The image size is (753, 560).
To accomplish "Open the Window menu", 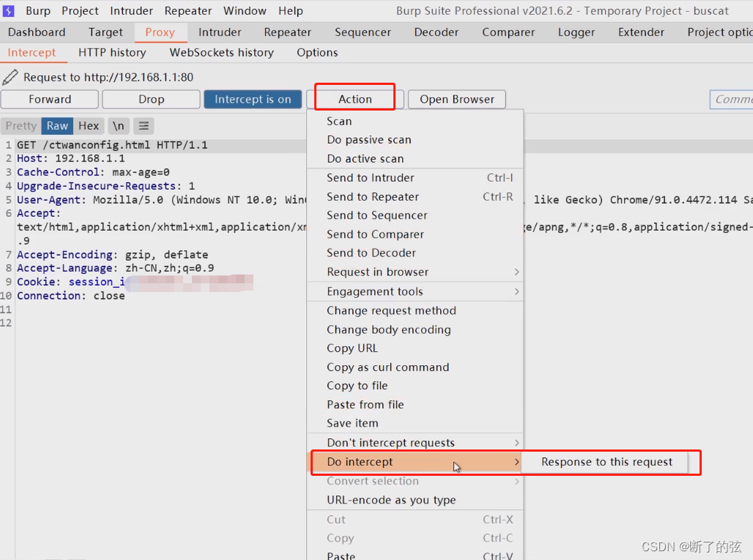I will coord(245,10).
